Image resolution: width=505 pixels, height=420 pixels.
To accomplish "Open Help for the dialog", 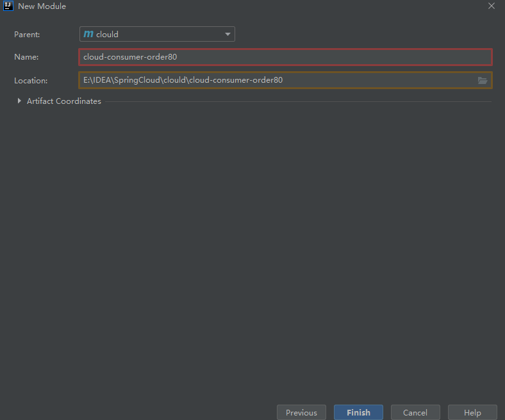I will 472,412.
